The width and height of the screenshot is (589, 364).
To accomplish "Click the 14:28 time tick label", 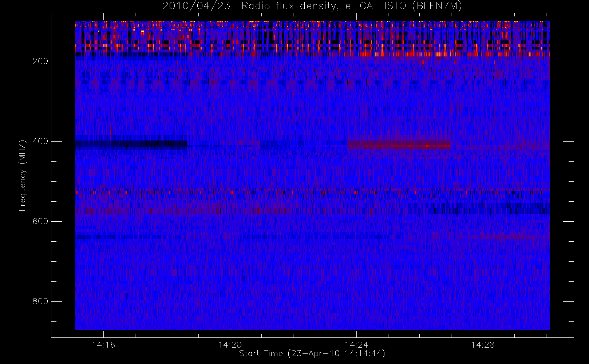I will pyautogui.click(x=483, y=345).
